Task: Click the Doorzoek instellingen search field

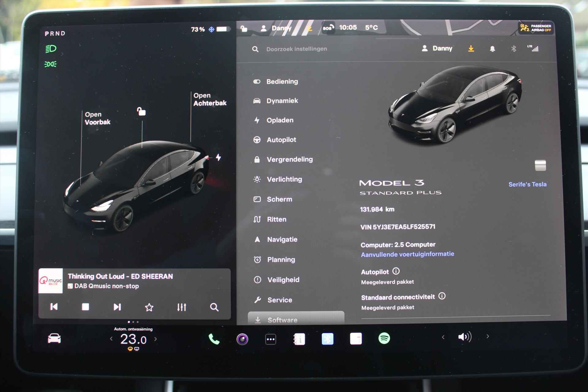Action: (x=296, y=49)
